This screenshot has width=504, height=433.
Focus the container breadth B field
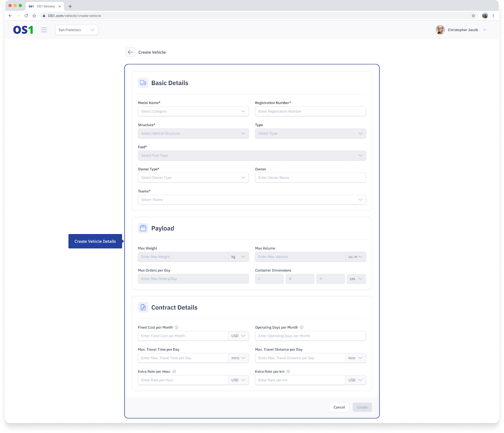point(300,279)
